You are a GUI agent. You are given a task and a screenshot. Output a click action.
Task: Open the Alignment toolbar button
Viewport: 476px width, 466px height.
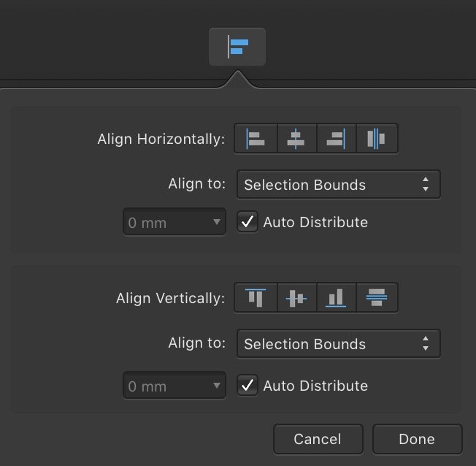coord(237,47)
